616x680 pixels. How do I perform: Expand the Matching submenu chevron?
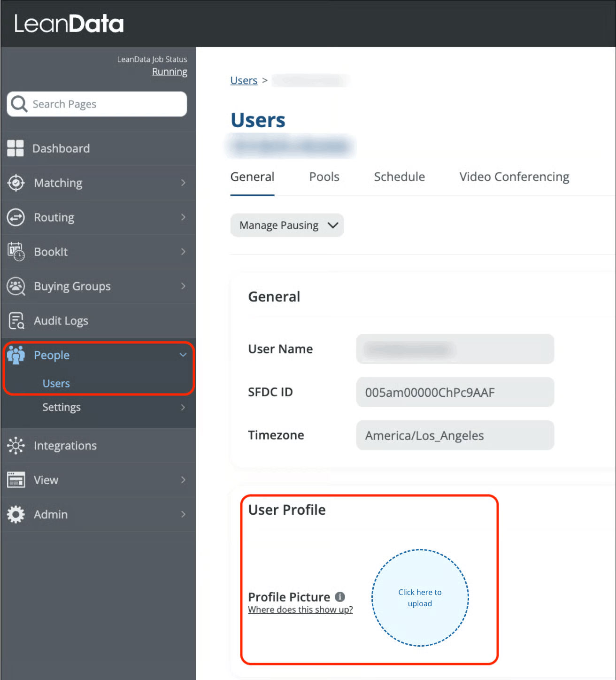(183, 183)
